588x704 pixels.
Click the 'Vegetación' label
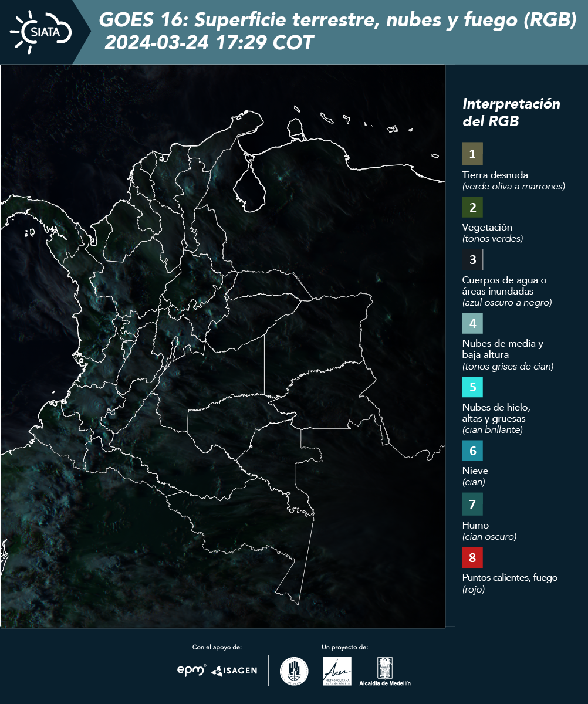(x=487, y=227)
